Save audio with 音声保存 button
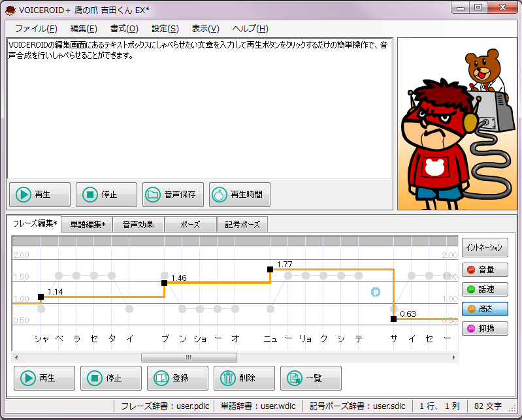The width and height of the screenshot is (522, 420). [172, 195]
